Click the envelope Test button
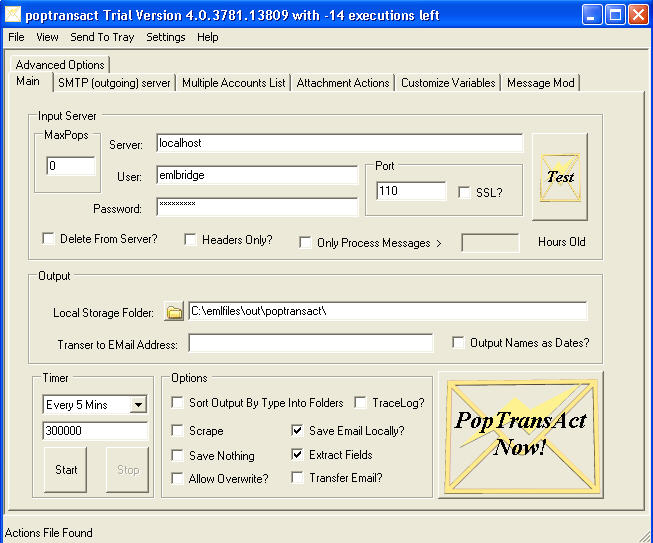 [559, 176]
